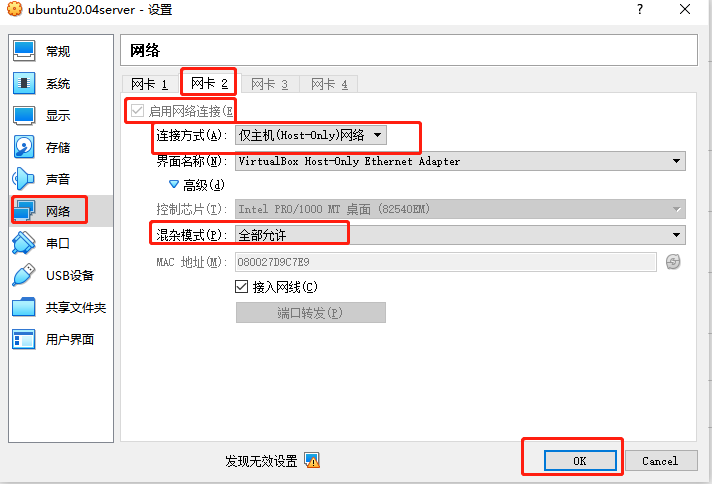
Task: Switch to 网卡 2 tab
Action: [209, 83]
